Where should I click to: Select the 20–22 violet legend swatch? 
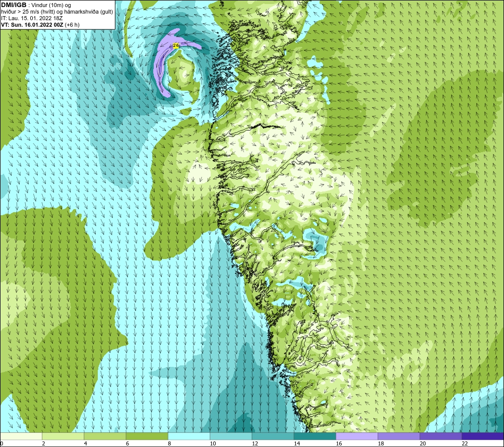440,436
